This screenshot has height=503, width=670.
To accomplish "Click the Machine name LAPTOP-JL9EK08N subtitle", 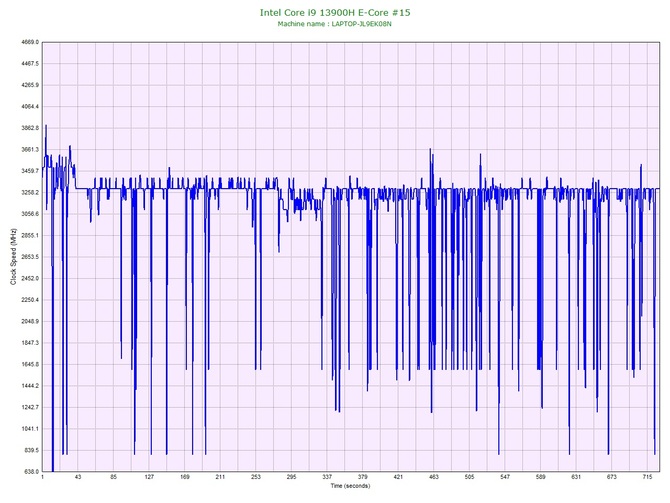I will [335, 24].
